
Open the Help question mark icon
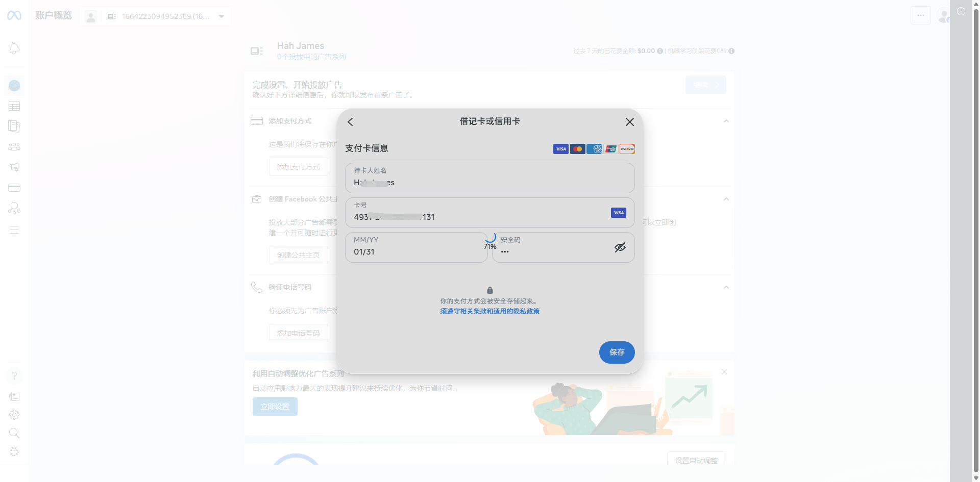tap(14, 376)
